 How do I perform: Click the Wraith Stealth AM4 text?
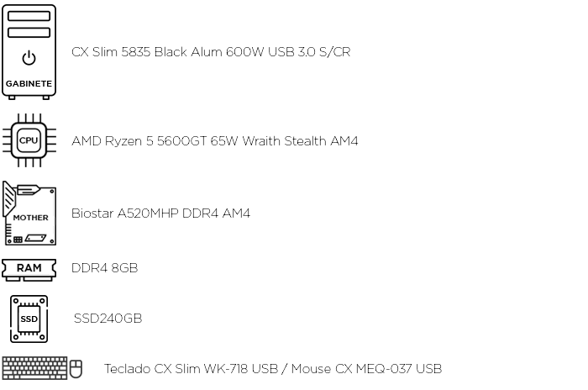tap(300, 140)
